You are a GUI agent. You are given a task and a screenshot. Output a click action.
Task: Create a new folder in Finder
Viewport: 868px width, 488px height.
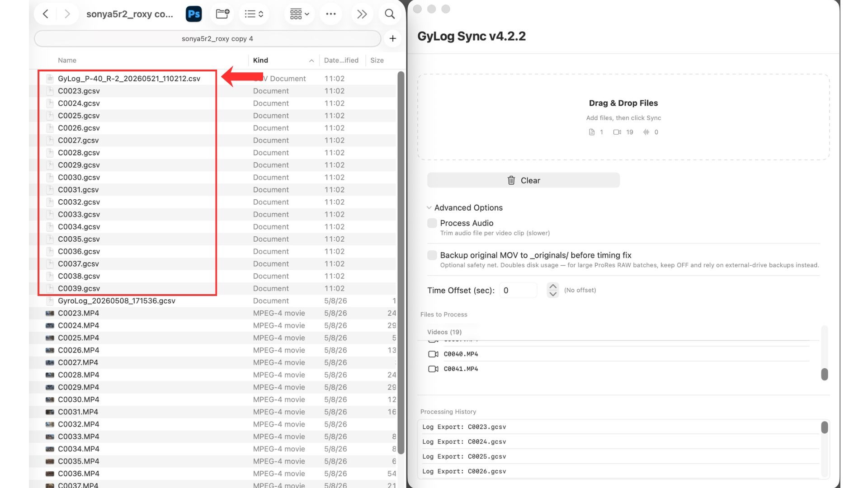click(222, 14)
